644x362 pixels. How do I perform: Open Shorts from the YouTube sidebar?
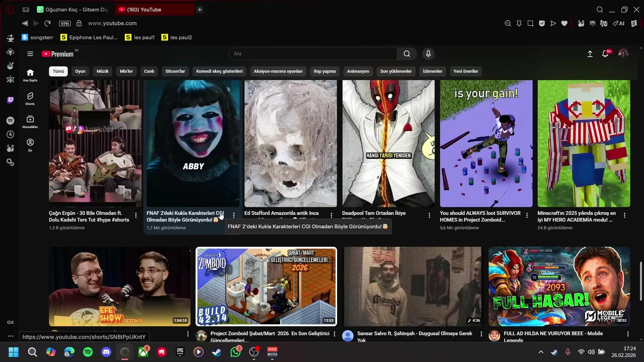[x=30, y=99]
